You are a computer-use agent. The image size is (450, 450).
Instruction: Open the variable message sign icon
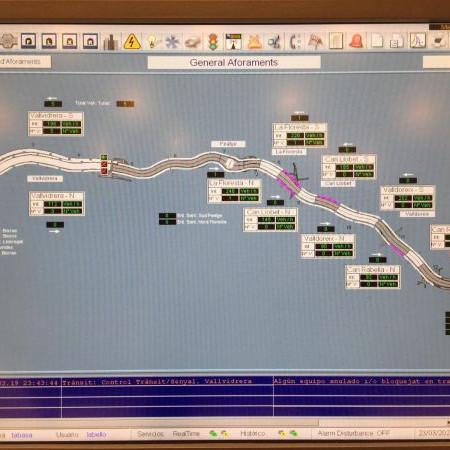(x=233, y=42)
